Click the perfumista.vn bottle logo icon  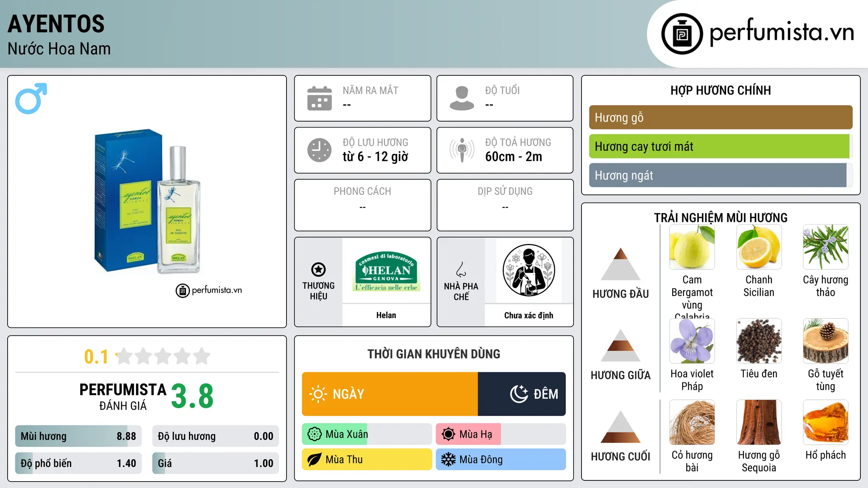[x=682, y=34]
